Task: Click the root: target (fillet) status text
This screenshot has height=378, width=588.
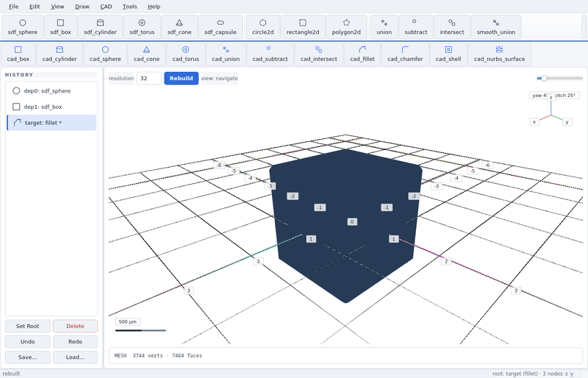Action: [x=527, y=374]
